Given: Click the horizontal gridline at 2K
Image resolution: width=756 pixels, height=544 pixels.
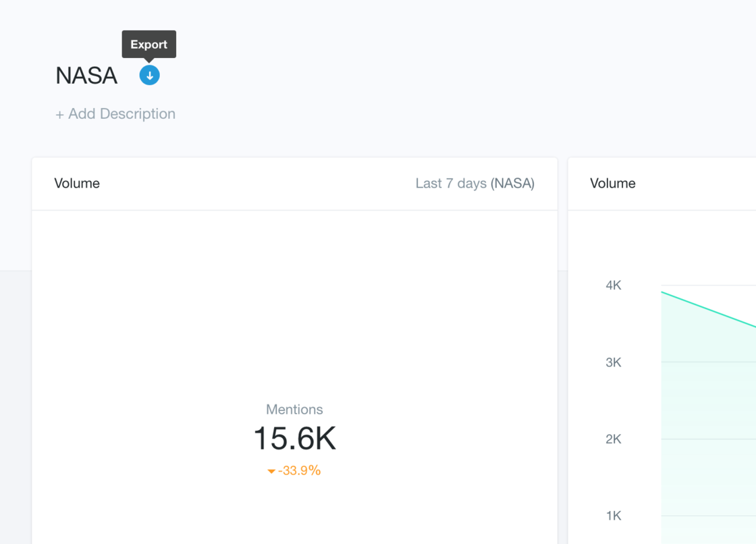Looking at the screenshot, I should (709, 439).
